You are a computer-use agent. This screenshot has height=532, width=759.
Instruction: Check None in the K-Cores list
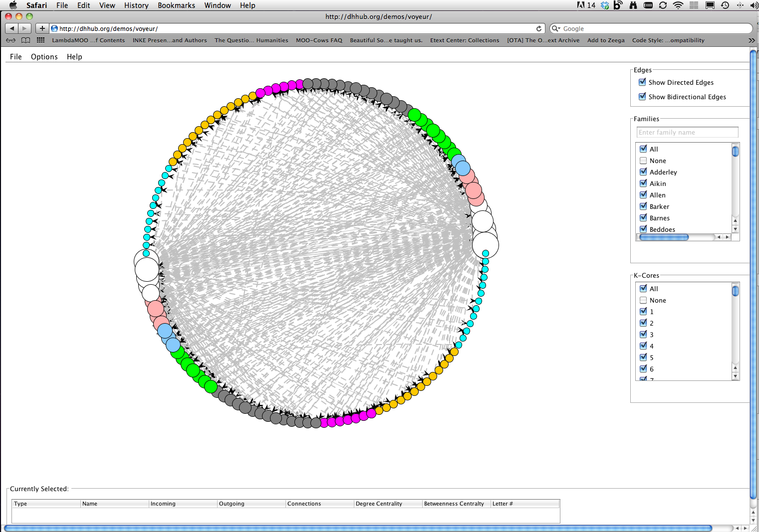click(643, 300)
